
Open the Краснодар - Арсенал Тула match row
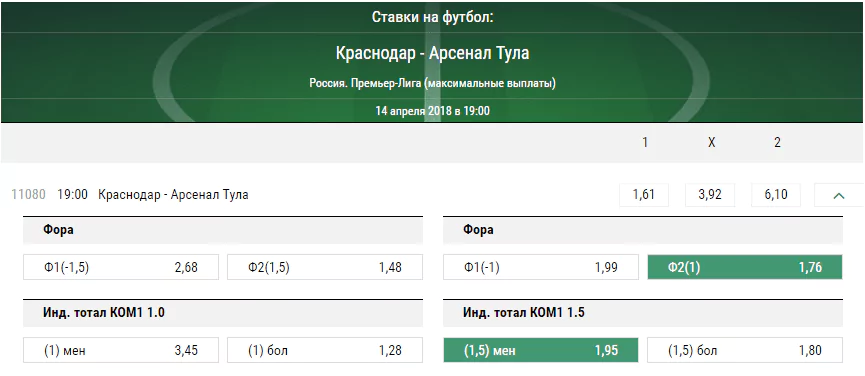(173, 195)
